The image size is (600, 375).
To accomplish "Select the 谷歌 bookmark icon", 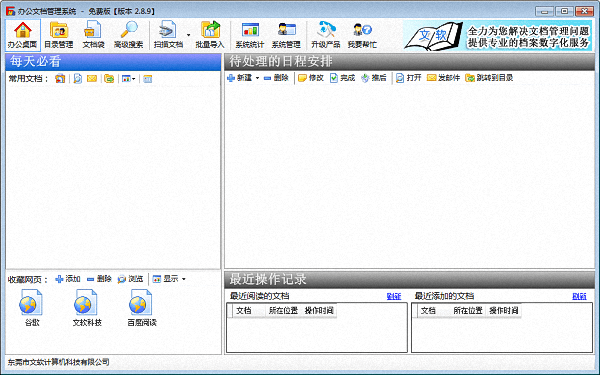I will pyautogui.click(x=32, y=308).
